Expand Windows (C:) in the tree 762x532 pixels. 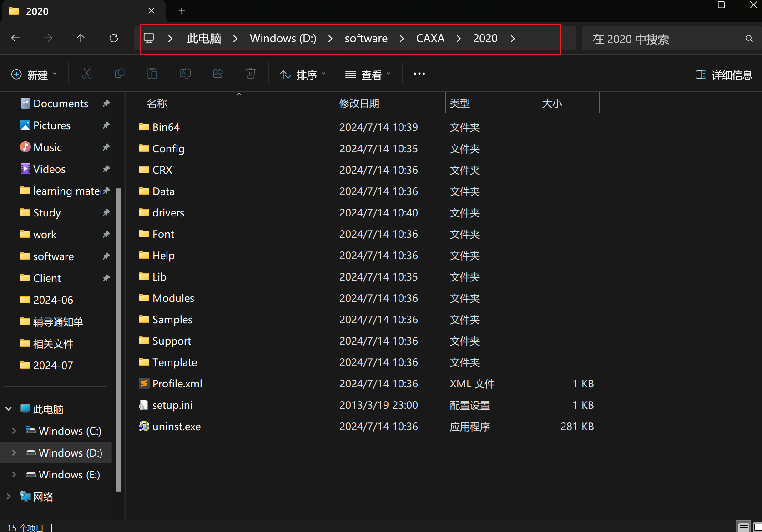coord(14,431)
